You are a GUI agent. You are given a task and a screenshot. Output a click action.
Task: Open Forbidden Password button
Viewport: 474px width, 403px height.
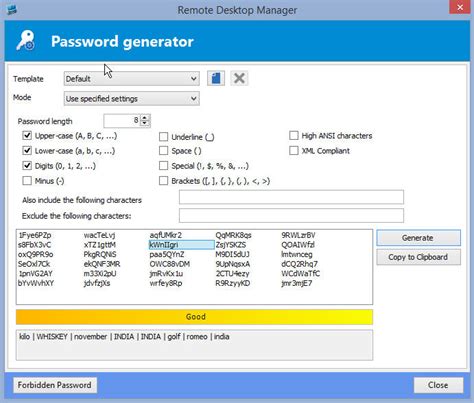tap(55, 385)
